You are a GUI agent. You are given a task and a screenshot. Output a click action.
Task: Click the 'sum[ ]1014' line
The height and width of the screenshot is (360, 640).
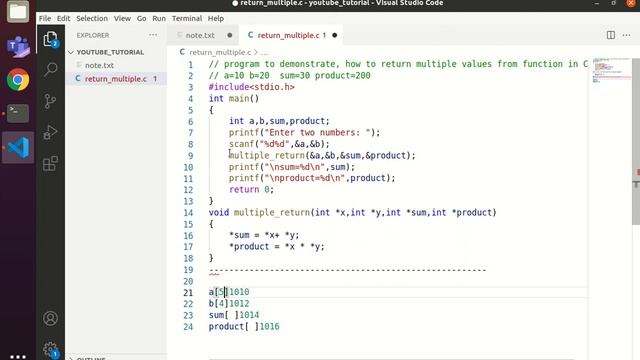233,315
